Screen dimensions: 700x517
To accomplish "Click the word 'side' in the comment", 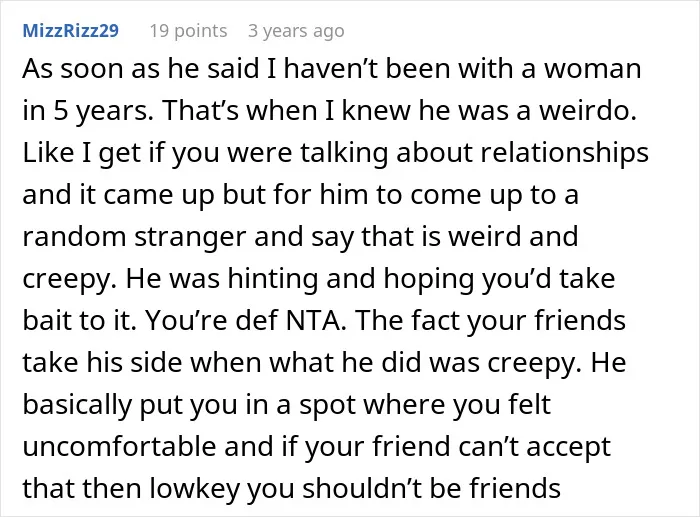I will pyautogui.click(x=157, y=362).
